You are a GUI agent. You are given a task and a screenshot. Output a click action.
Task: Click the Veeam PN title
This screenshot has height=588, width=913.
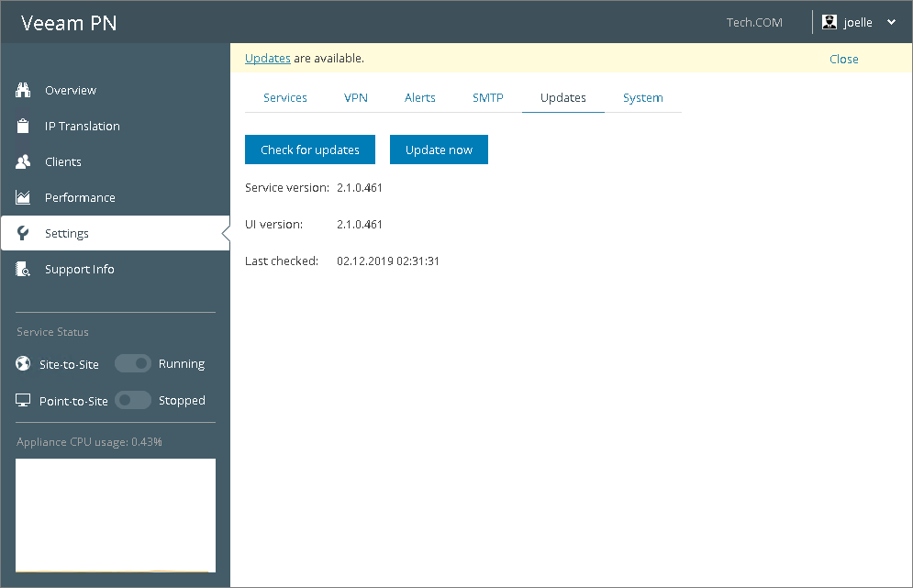click(69, 23)
